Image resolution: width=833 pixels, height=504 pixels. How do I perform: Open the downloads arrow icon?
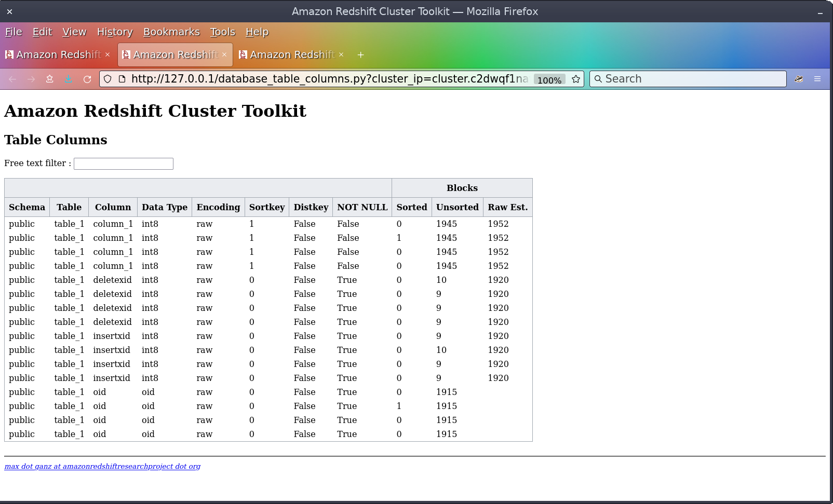tap(69, 79)
